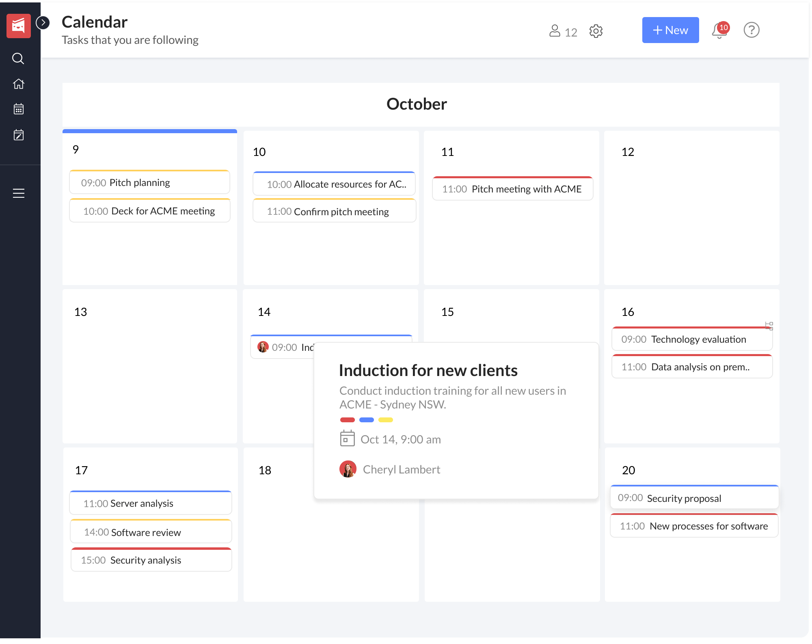Click the Search icon in sidebar
This screenshot has height=644, width=812.
[x=18, y=58]
